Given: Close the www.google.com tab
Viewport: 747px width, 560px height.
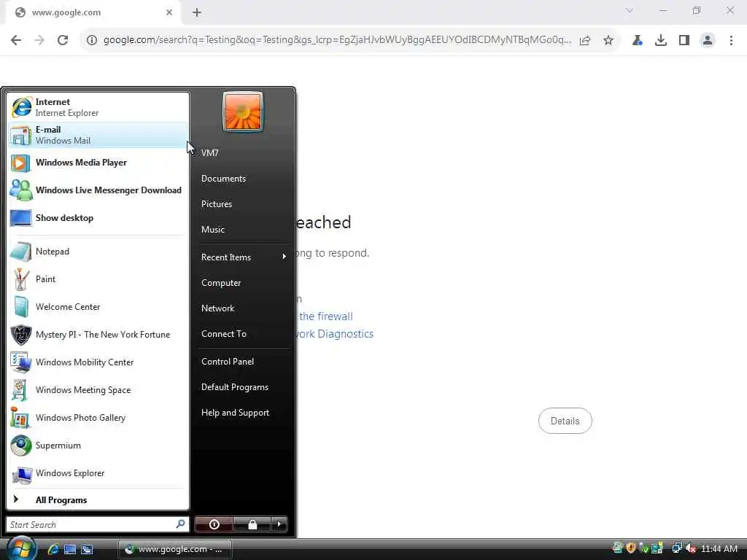Looking at the screenshot, I should 169,12.
